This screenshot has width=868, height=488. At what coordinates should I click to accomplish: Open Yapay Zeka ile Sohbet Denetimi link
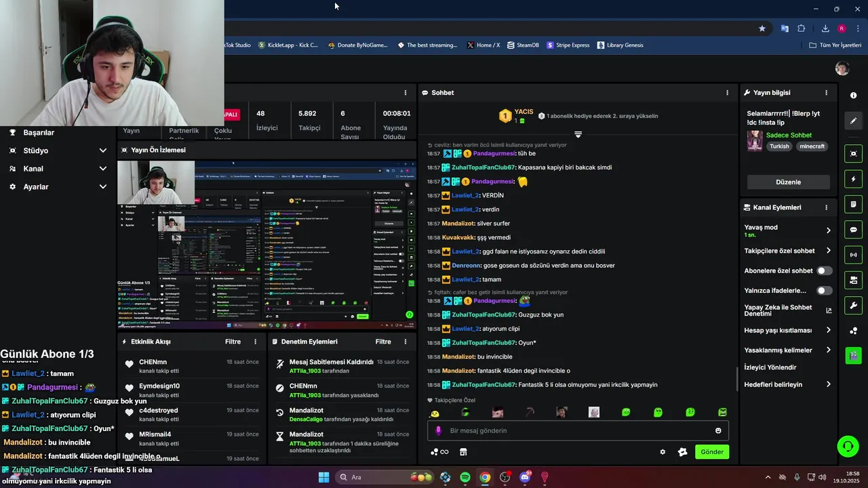(x=788, y=310)
